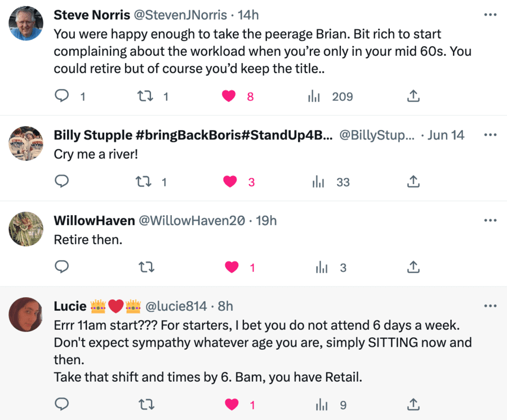Share Billy Stupple's tweet
The height and width of the screenshot is (420, 507).
coord(413,181)
